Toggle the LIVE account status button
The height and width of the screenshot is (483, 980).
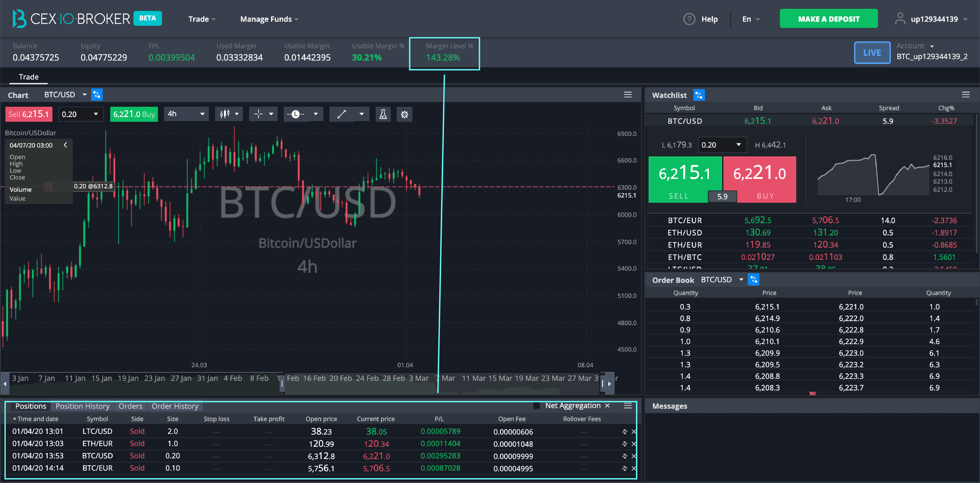[871, 53]
